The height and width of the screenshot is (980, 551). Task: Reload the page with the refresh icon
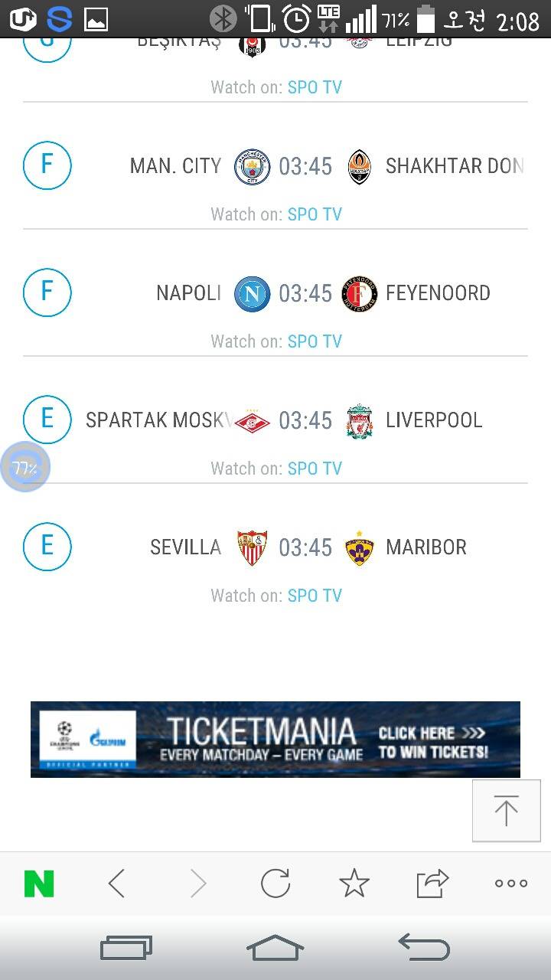[x=275, y=884]
